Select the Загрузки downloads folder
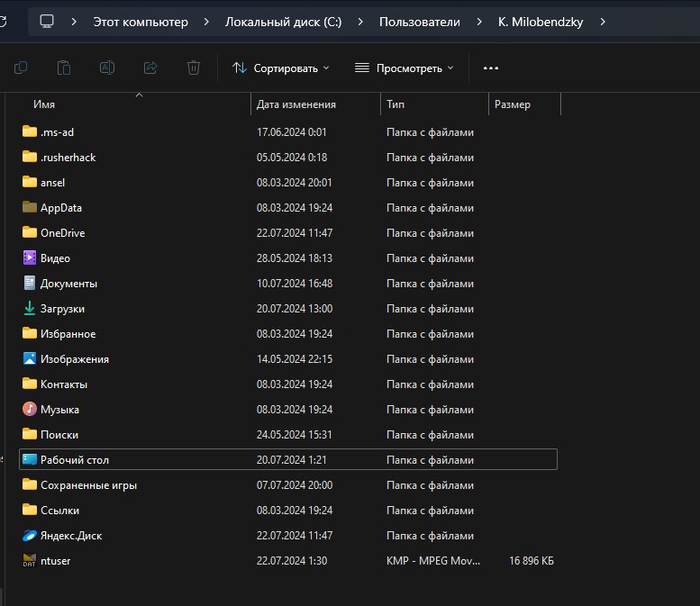 point(288,308)
